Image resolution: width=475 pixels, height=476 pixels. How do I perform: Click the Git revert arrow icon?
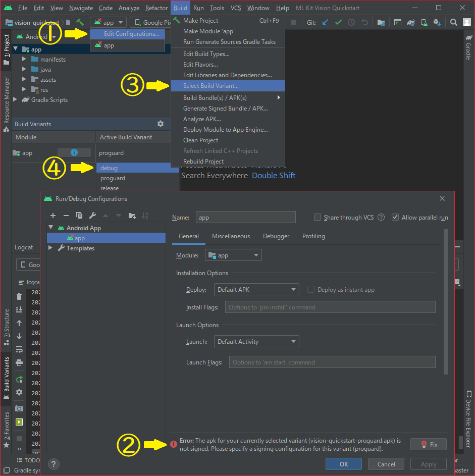click(364, 23)
